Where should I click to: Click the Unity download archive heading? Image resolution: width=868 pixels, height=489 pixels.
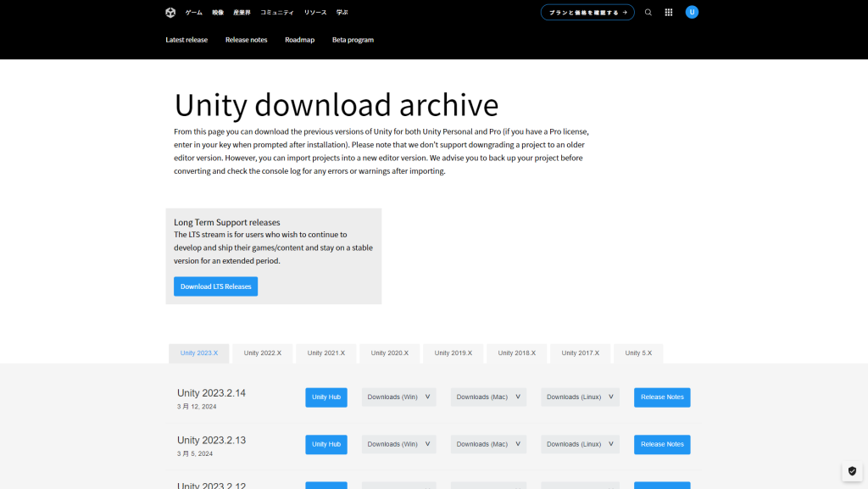337,104
